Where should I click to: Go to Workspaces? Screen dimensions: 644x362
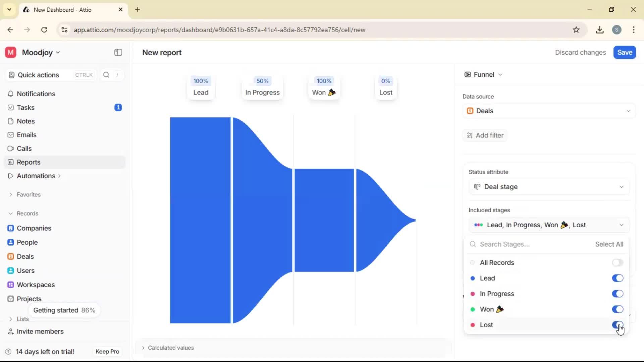tap(36, 285)
